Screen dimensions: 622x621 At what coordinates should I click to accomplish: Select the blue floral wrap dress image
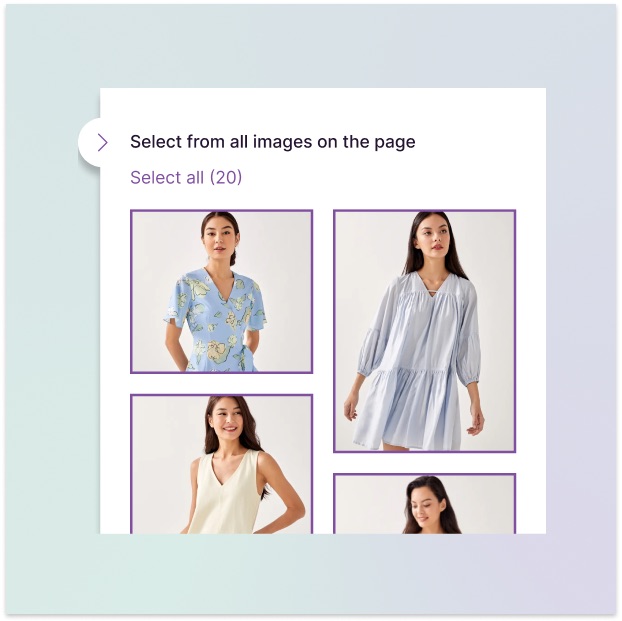[222, 292]
